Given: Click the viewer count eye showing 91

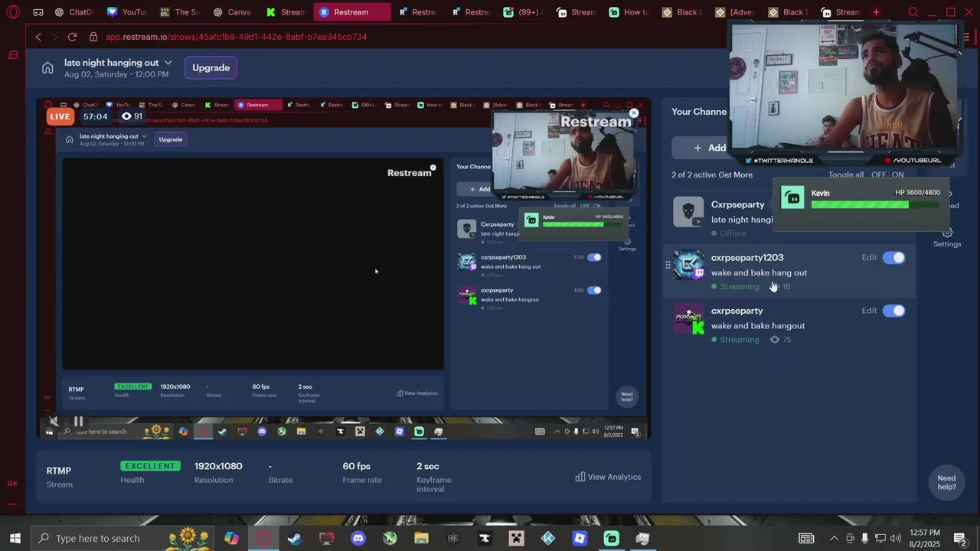Looking at the screenshot, I should pyautogui.click(x=132, y=116).
